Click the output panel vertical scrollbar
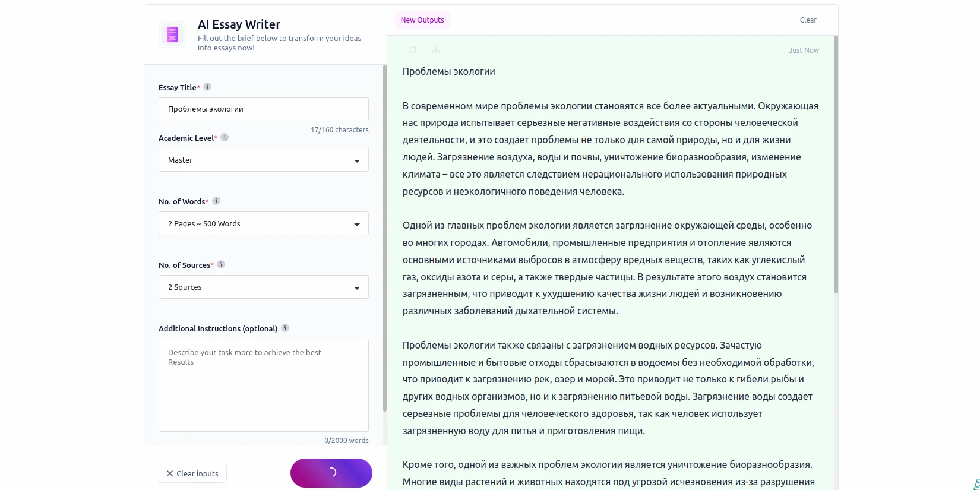This screenshot has height=490, width=980. point(836,165)
